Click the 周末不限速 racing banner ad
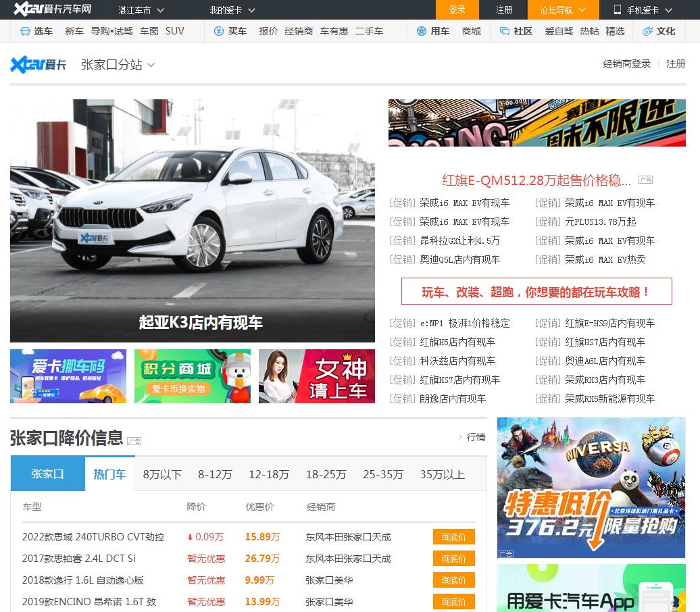Screen dimensions: 700x612 point(537,123)
